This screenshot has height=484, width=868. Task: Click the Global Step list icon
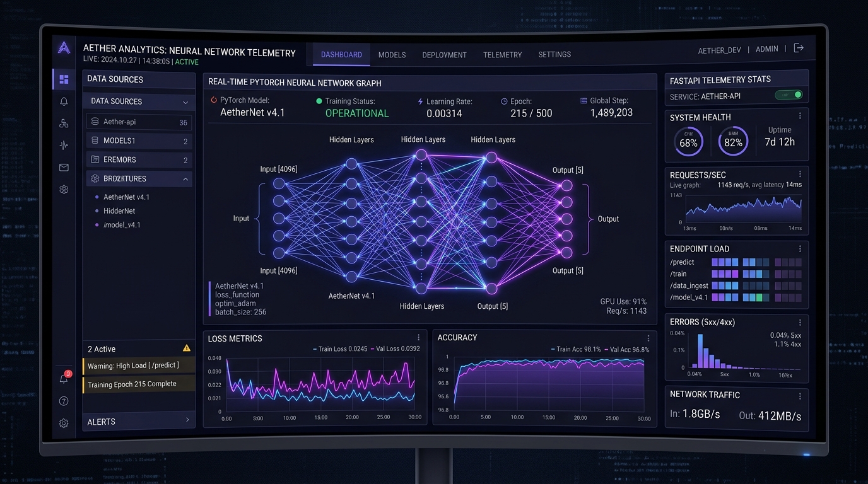584,100
